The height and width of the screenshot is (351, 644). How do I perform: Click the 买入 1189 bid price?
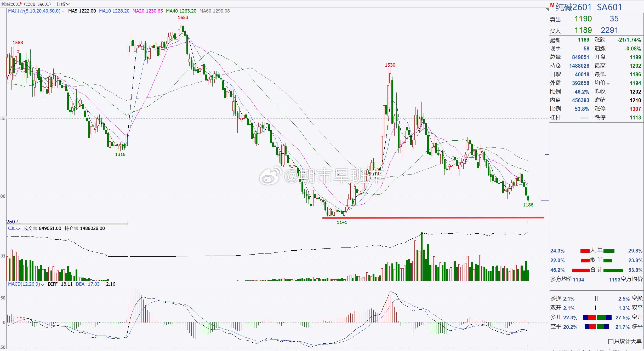(x=583, y=30)
